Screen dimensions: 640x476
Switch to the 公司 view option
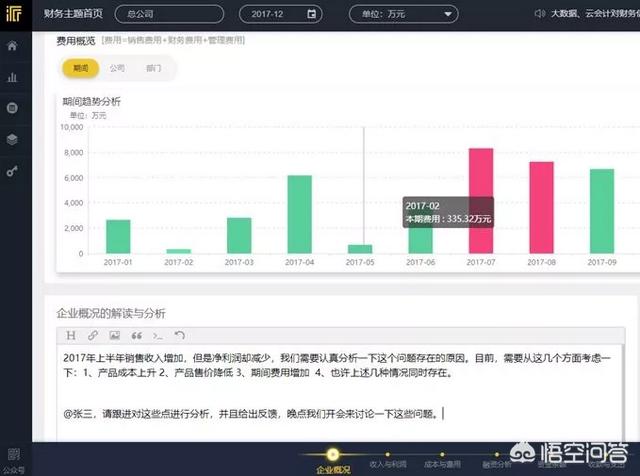coord(117,68)
